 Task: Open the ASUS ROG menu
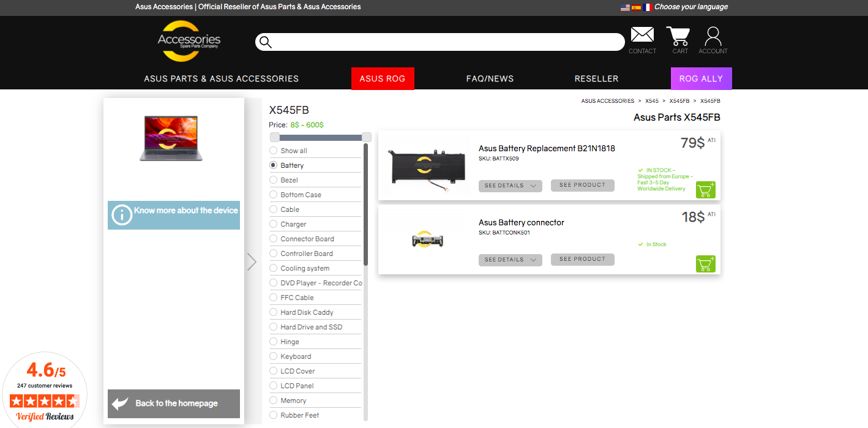pos(383,78)
